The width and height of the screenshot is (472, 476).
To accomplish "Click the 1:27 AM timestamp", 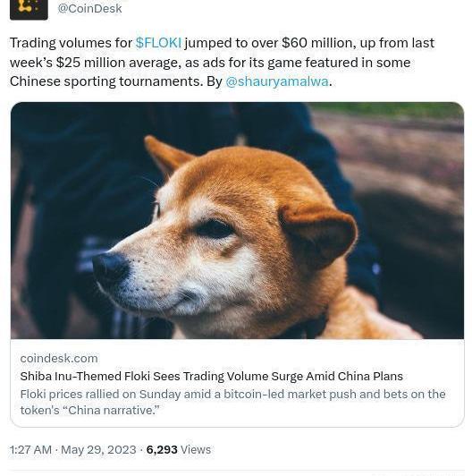I will [x=30, y=449].
